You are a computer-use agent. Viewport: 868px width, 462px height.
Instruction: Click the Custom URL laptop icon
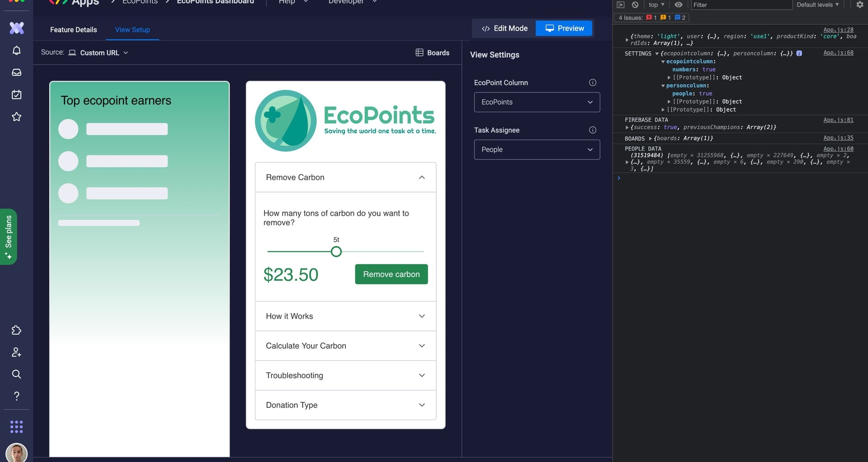pyautogui.click(x=72, y=52)
